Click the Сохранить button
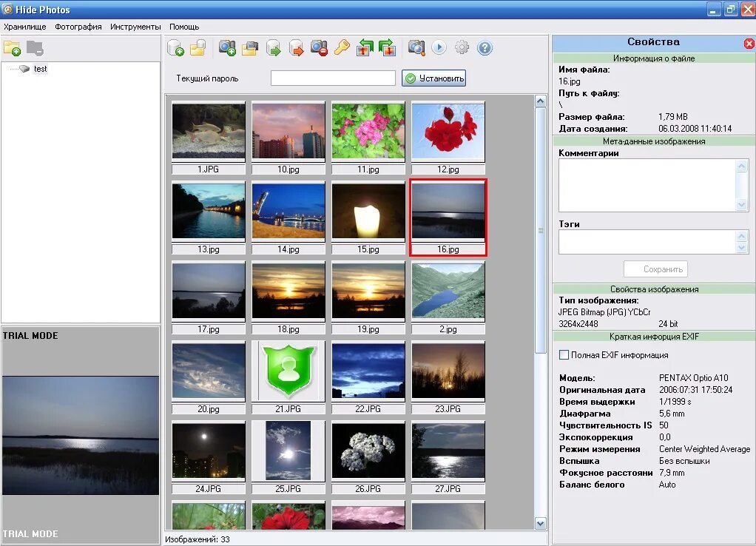This screenshot has height=546, width=756. pyautogui.click(x=655, y=269)
